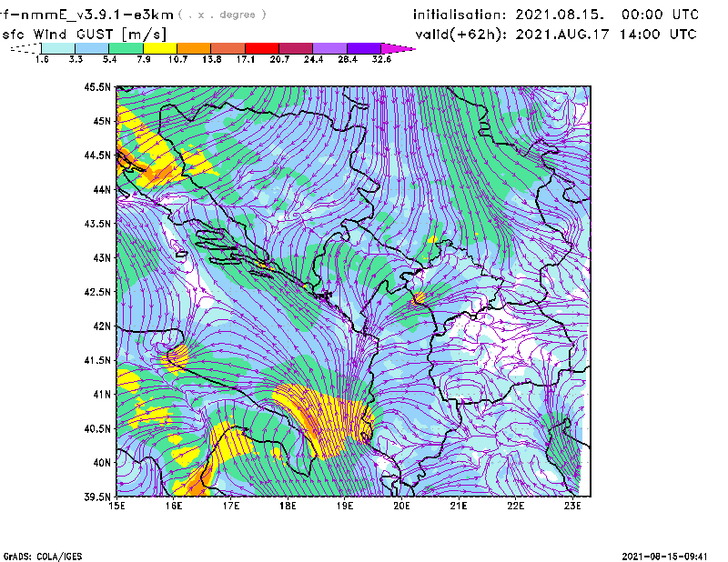This screenshot has height=562, width=728.
Task: Click the 'valid(+62h):' label
Action: (x=461, y=35)
